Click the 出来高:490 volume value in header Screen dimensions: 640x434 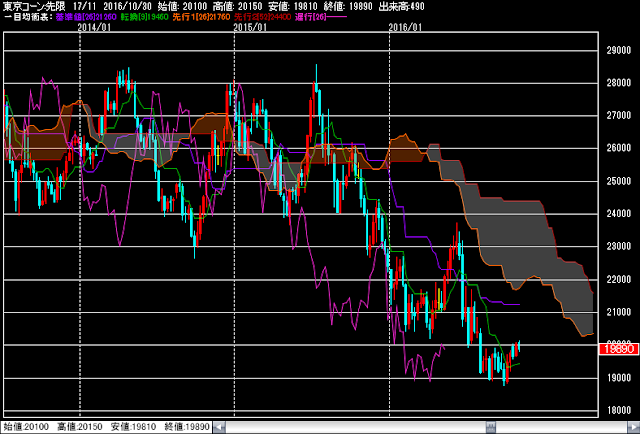point(402,6)
